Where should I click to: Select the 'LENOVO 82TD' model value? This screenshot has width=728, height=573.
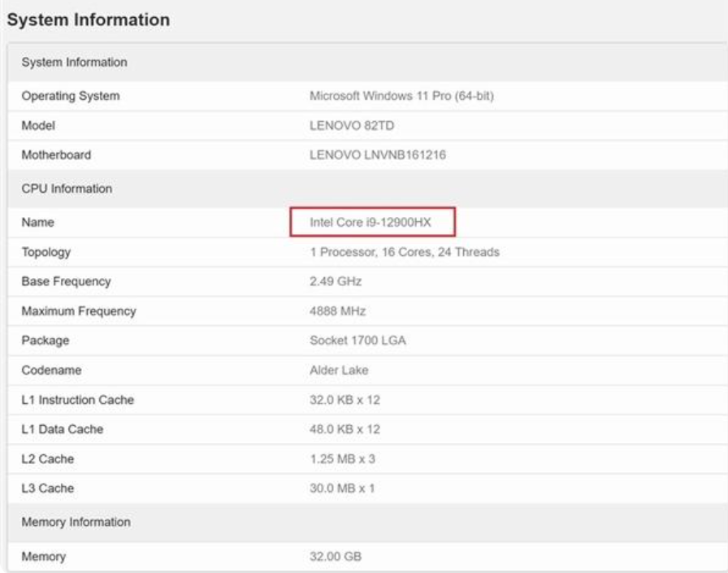(352, 125)
